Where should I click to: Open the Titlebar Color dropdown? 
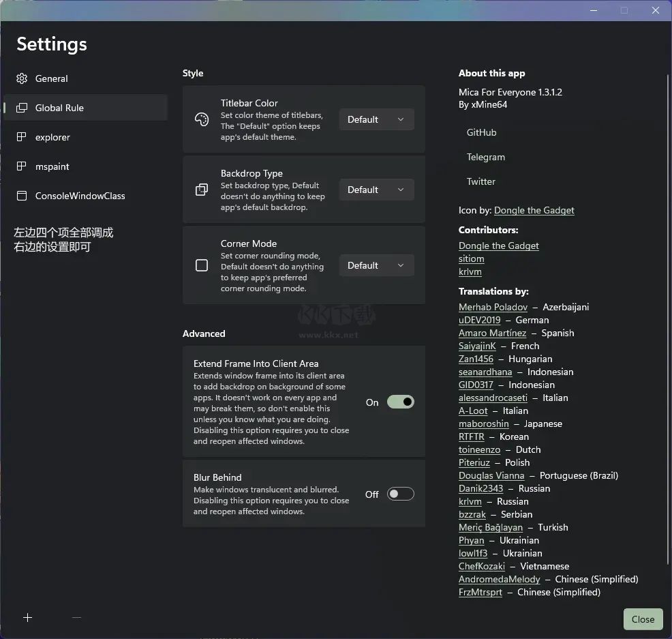[x=376, y=120]
